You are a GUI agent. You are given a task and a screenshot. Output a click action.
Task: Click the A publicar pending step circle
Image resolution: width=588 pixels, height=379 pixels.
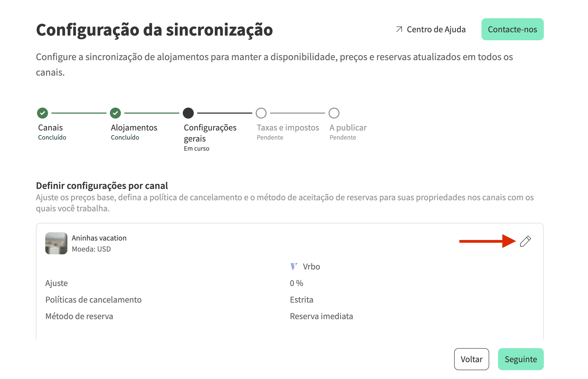coord(334,113)
